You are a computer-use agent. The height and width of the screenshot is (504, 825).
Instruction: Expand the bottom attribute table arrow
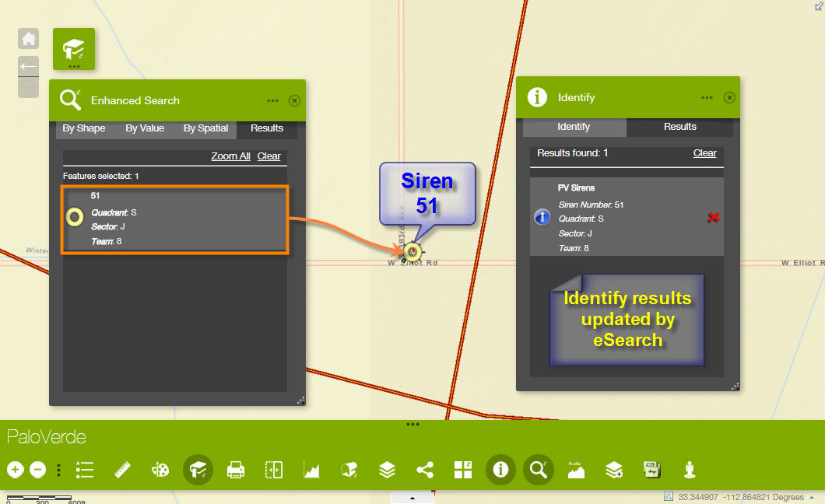412,498
